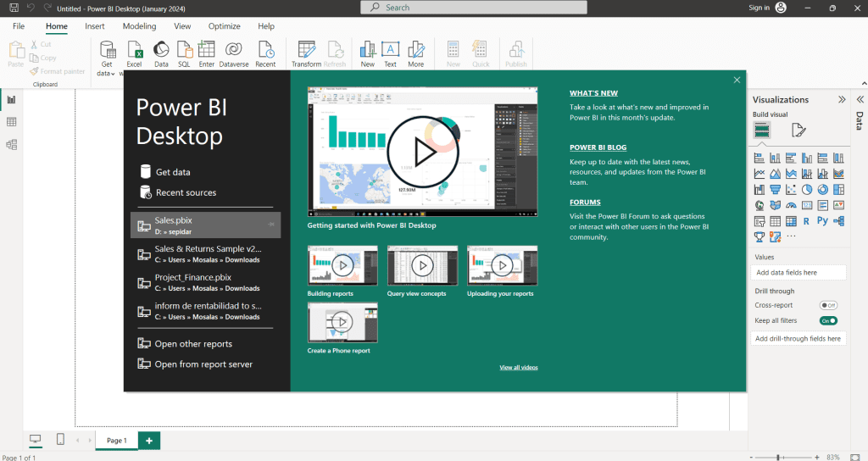The width and height of the screenshot is (868, 461).
Task: Select the line chart visual
Action: click(x=759, y=174)
